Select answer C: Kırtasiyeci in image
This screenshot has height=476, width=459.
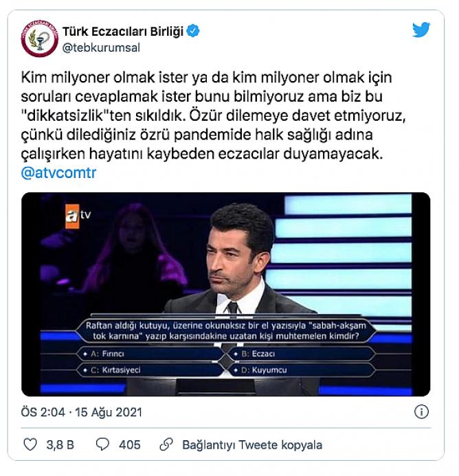pyautogui.click(x=150, y=370)
